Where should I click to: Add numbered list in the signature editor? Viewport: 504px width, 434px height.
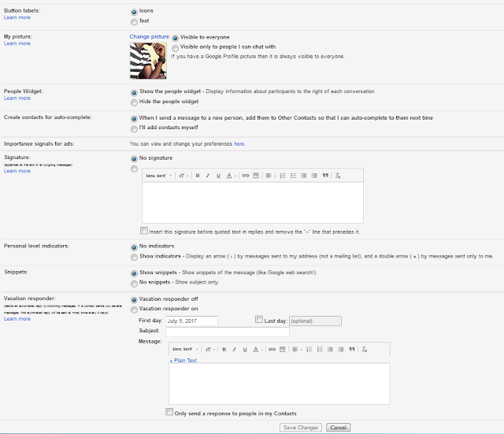coord(283,176)
